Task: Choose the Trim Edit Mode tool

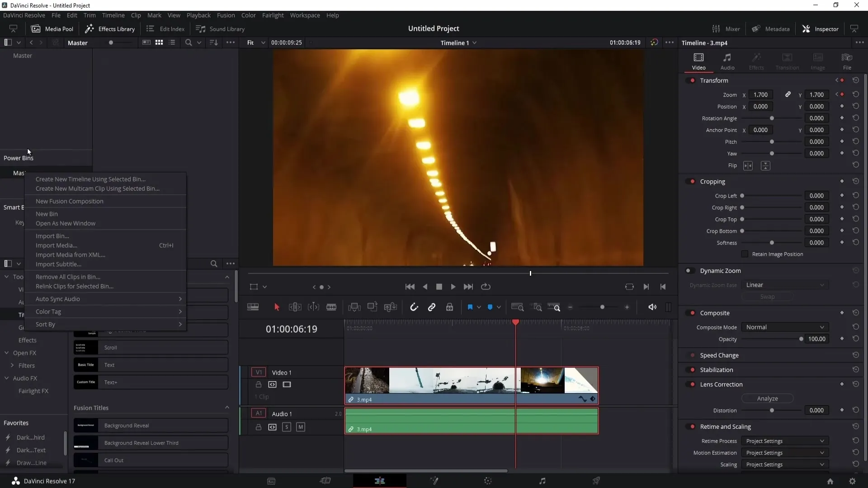Action: click(x=295, y=307)
